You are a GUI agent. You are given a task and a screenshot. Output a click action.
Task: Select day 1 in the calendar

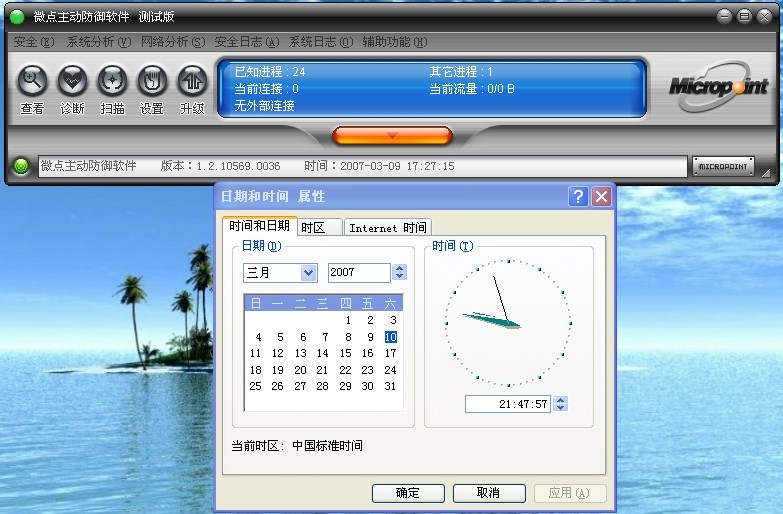(348, 320)
